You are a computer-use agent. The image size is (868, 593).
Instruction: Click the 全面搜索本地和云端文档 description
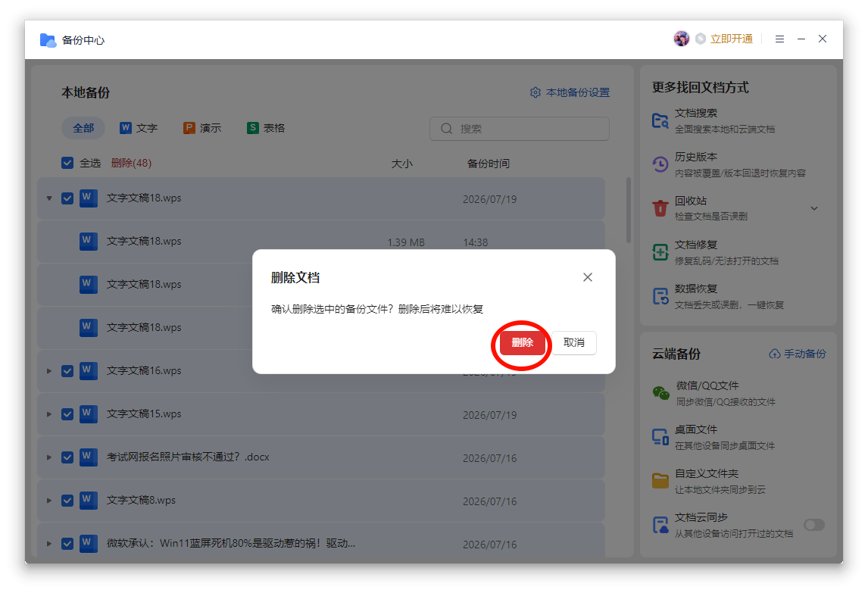(725, 130)
